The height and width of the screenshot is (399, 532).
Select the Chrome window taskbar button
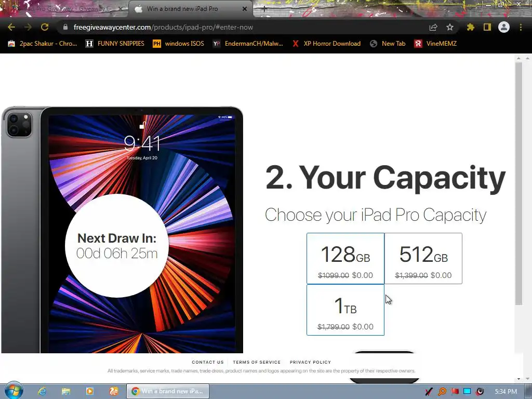(168, 391)
